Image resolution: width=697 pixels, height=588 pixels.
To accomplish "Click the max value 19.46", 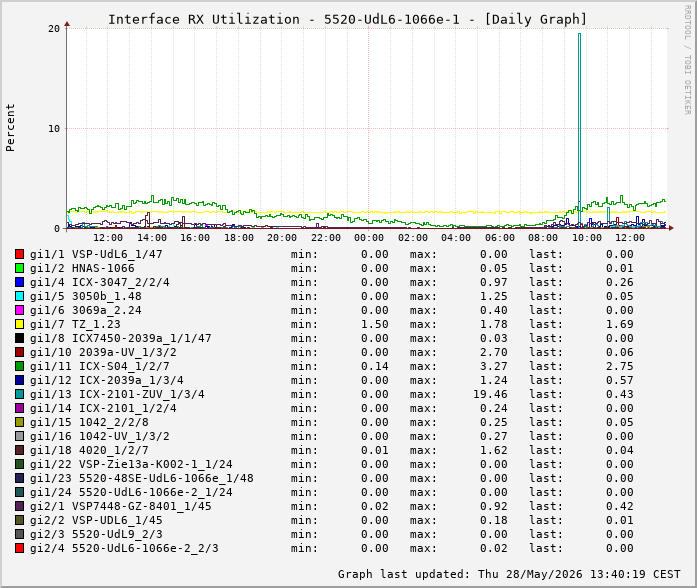I will (490, 394).
